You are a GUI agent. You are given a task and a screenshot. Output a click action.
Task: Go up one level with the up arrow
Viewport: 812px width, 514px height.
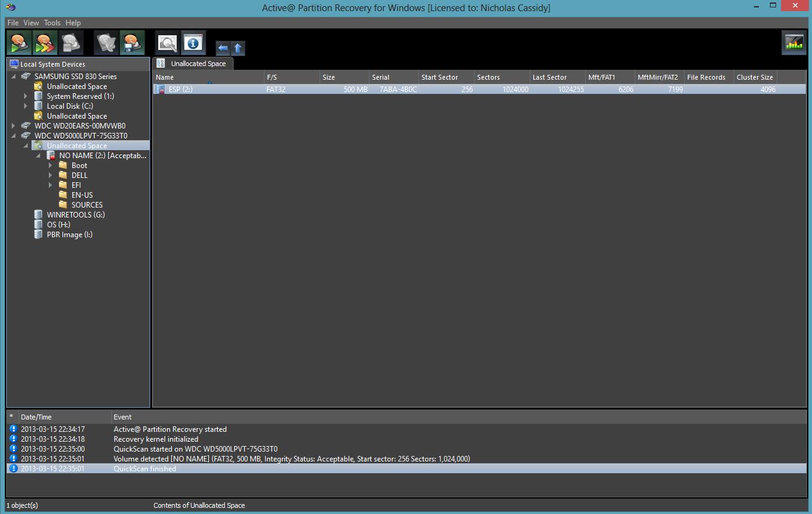(x=238, y=48)
